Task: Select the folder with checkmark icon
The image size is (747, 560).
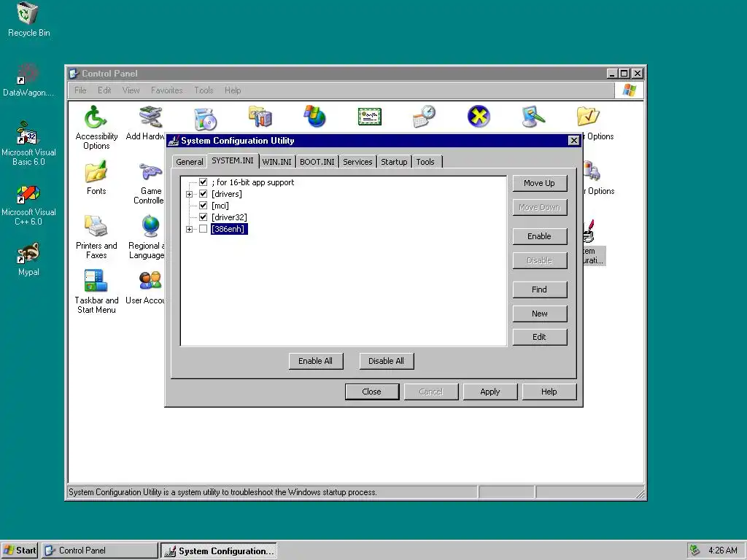Action: click(x=589, y=117)
